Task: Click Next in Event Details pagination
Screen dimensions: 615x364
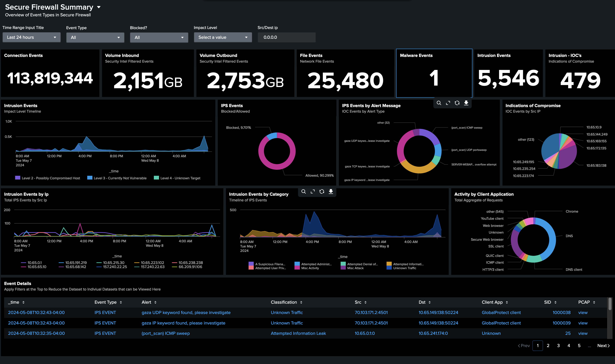Action: pos(603,346)
